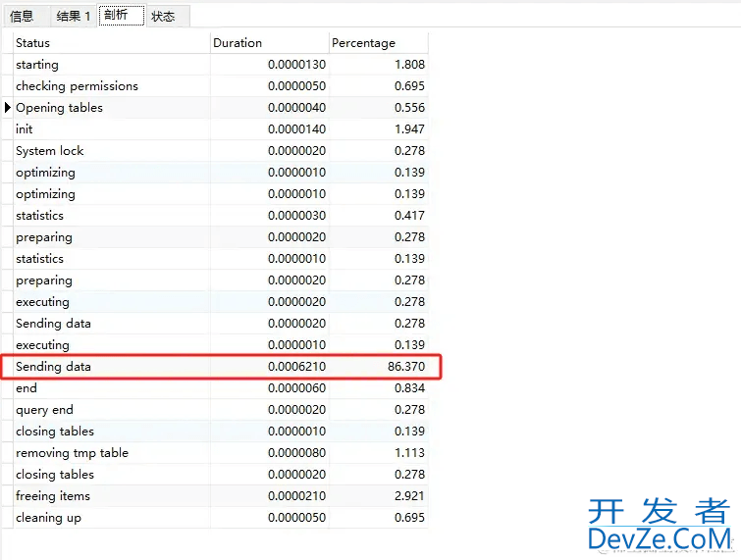Click the duration value 0.0000060
Viewport: 741px width, 560px height.
296,388
